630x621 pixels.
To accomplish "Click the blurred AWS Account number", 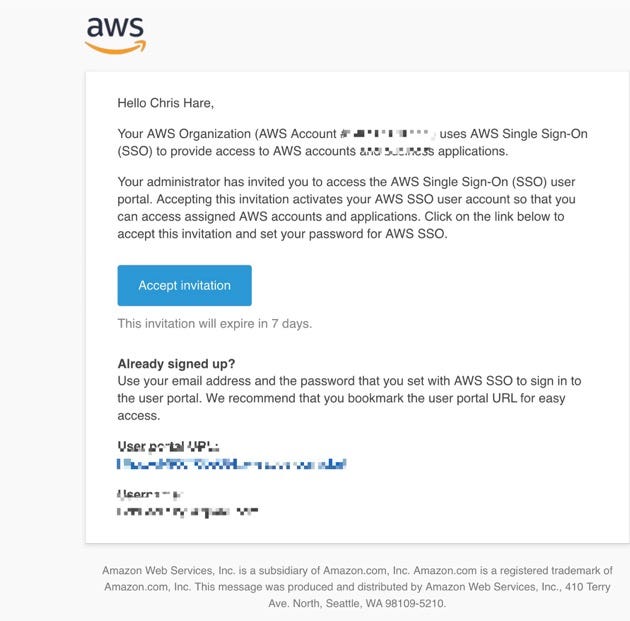I will [388, 133].
